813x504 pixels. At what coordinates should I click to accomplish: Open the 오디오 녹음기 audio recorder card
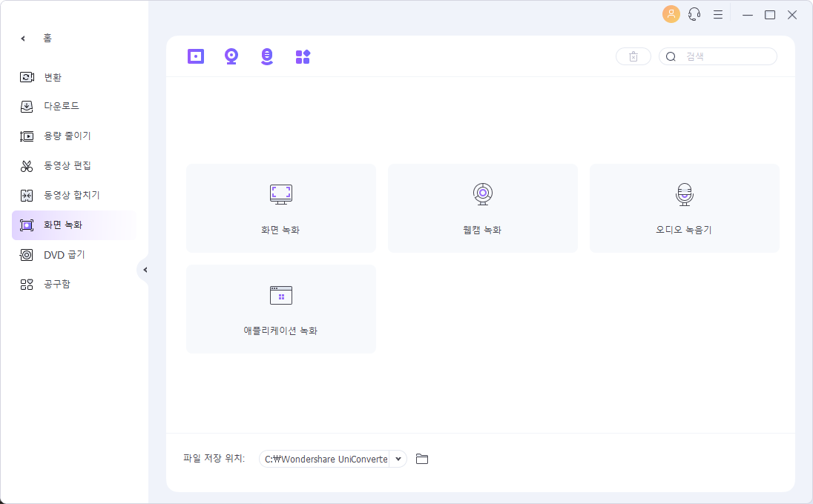[x=685, y=208]
